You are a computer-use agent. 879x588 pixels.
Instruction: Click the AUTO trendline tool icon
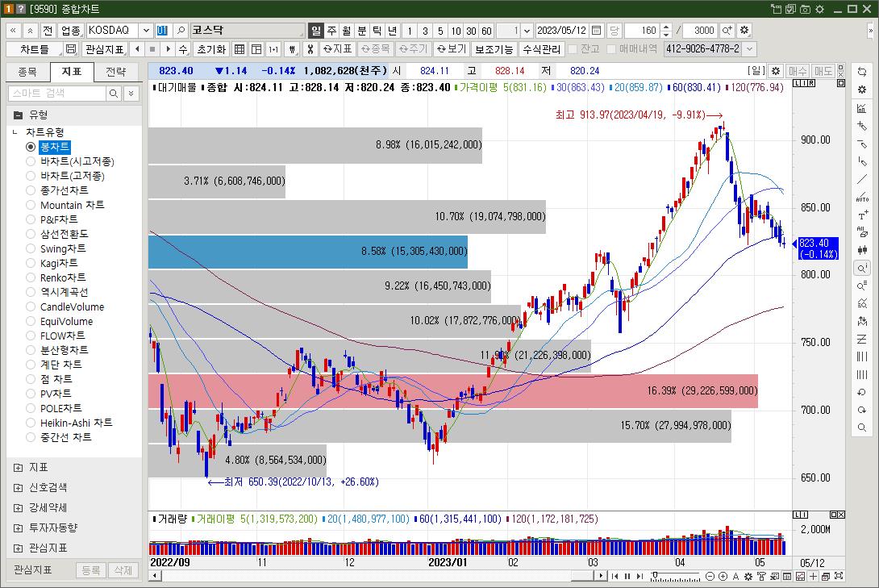862,198
